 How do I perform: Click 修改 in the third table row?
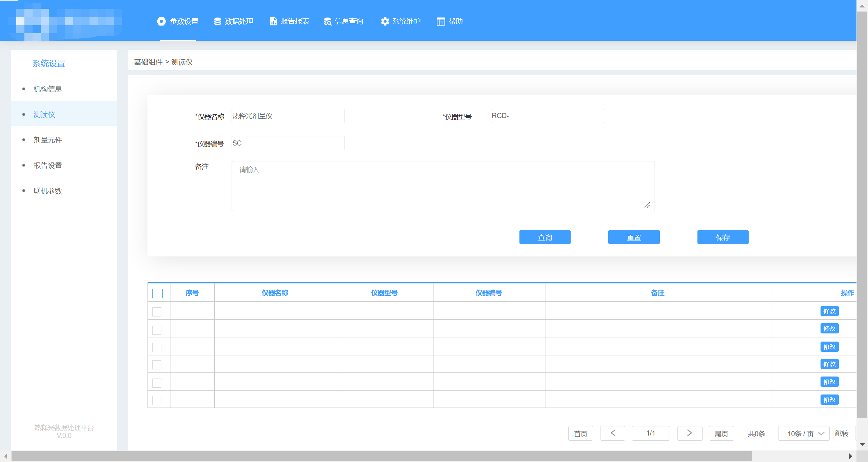click(829, 347)
